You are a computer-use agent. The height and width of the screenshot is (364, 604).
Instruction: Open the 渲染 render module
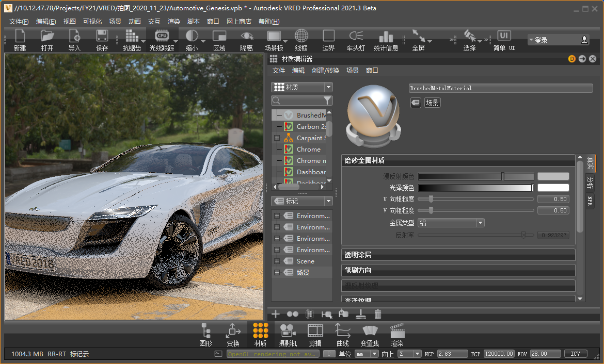397,335
